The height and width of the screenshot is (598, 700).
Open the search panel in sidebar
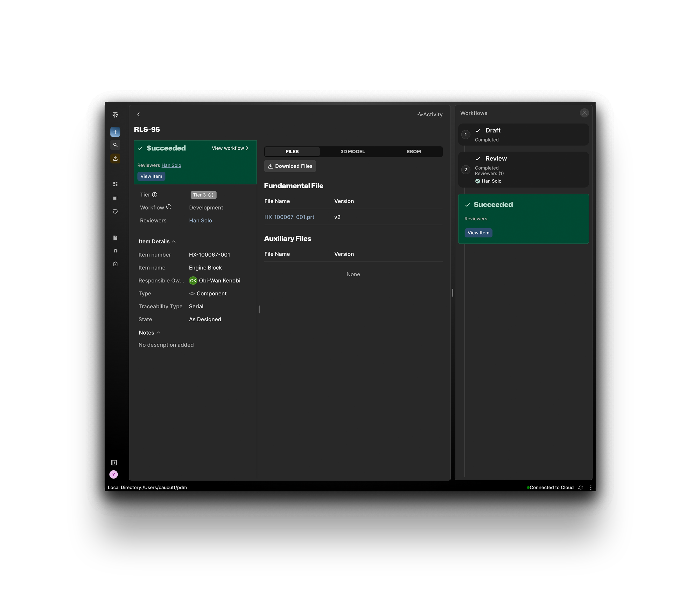[x=115, y=145]
